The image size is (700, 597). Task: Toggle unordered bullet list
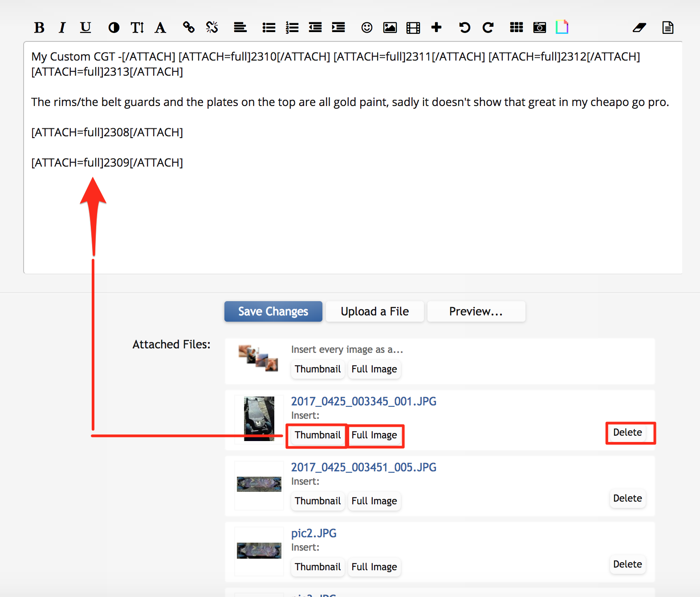[269, 28]
